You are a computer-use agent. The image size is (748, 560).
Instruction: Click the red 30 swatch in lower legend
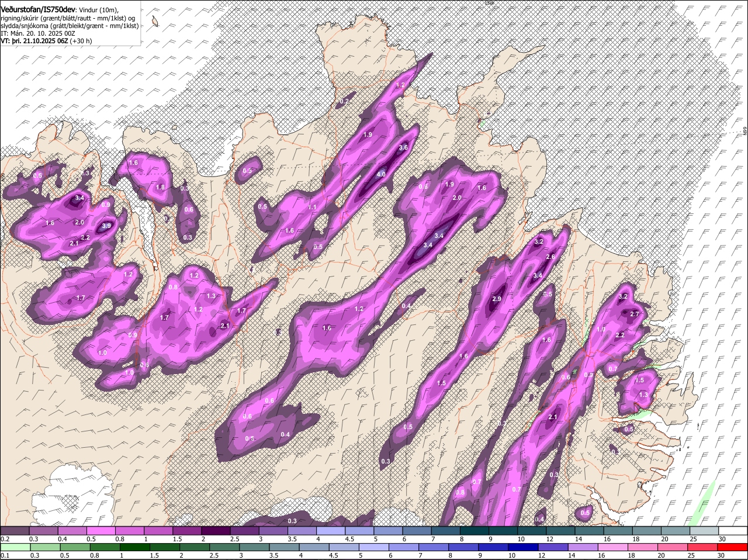[733, 547]
